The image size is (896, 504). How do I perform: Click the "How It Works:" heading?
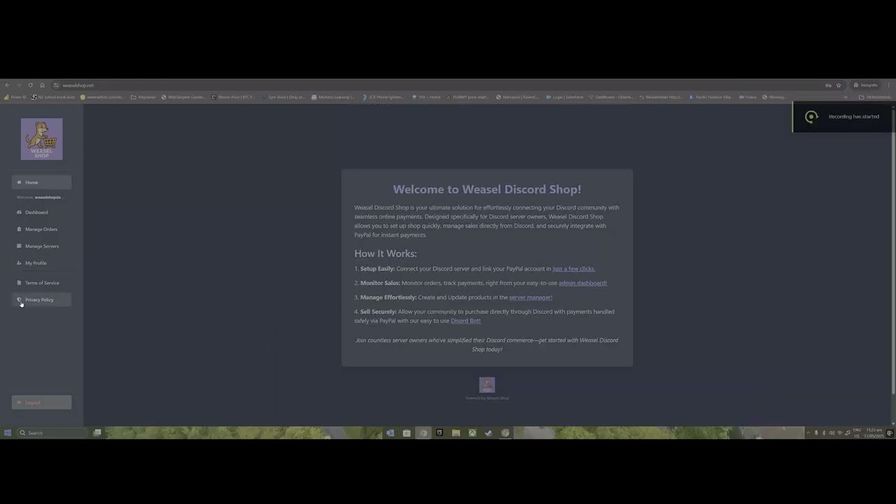pos(386,253)
